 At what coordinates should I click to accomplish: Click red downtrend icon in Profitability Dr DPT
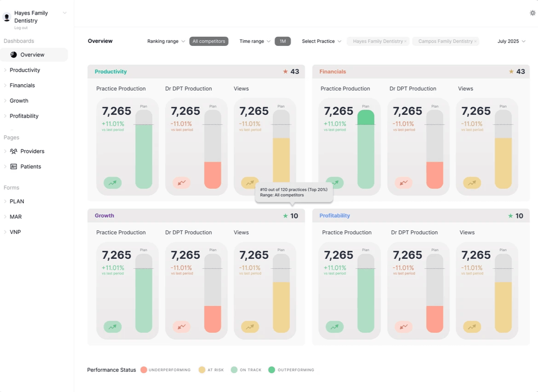[x=403, y=327]
